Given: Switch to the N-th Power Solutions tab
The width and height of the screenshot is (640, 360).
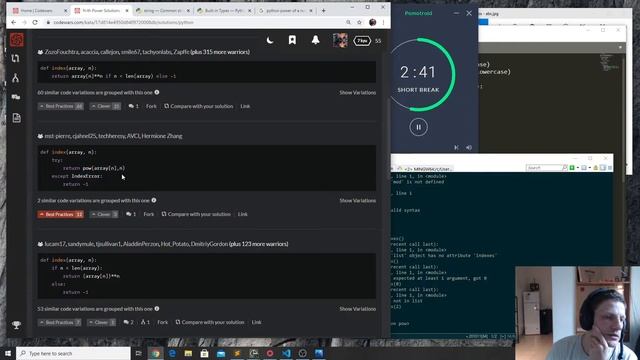Looking at the screenshot, I should click(100, 10).
